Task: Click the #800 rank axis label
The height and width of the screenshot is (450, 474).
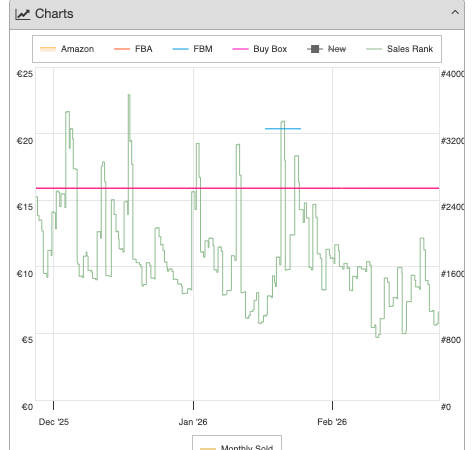Action: [x=451, y=340]
